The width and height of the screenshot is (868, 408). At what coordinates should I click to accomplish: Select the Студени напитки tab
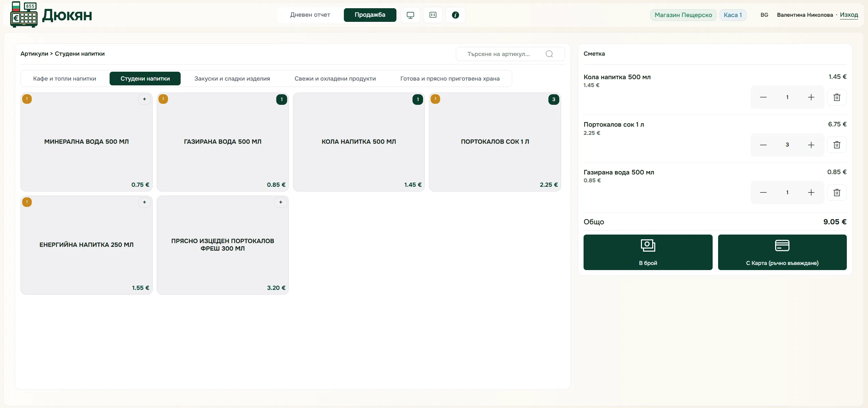coord(145,79)
